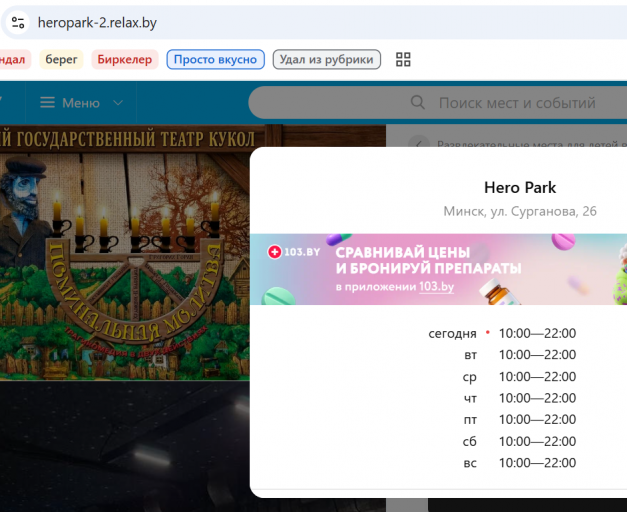Image resolution: width=627 pixels, height=512 pixels.
Task: Click the 103.BY logo in banner
Action: 294,252
